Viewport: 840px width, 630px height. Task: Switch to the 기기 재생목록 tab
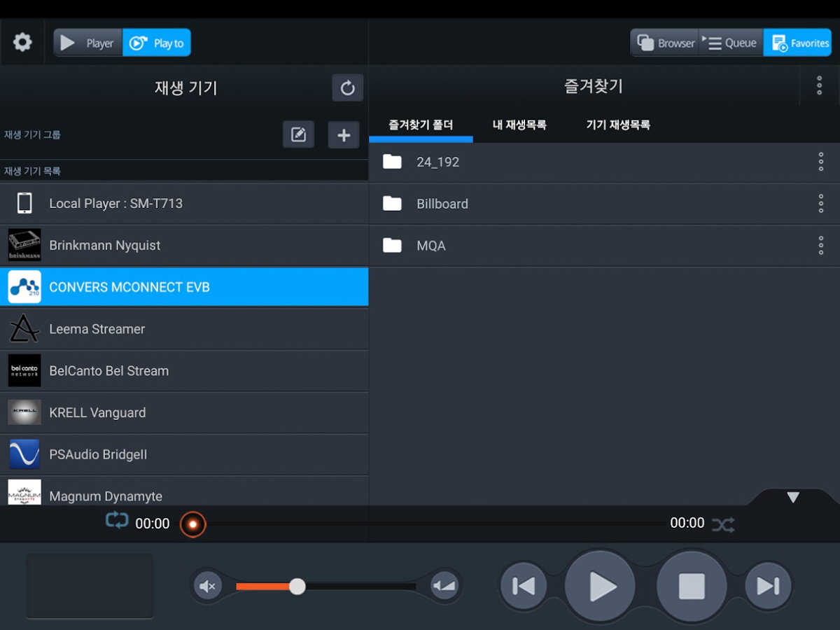click(618, 125)
